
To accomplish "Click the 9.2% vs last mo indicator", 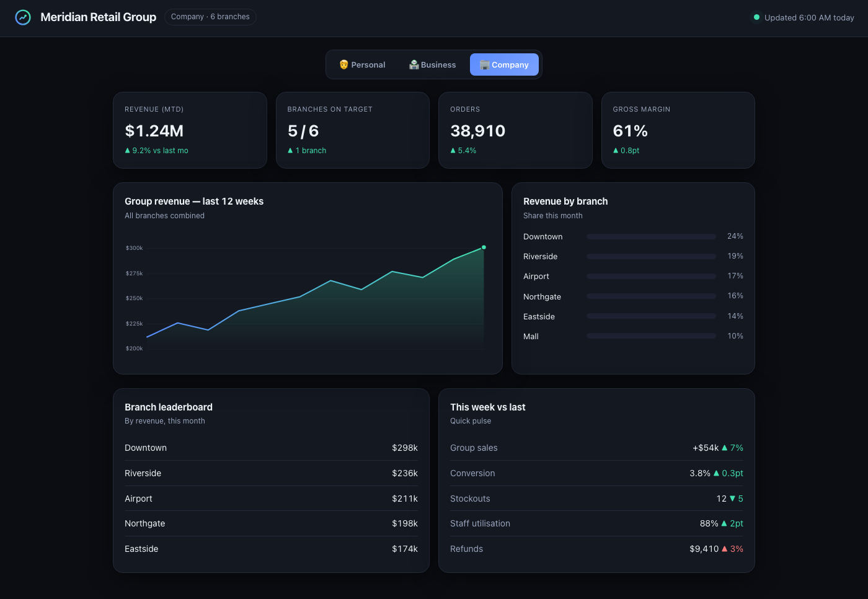I will tap(156, 151).
